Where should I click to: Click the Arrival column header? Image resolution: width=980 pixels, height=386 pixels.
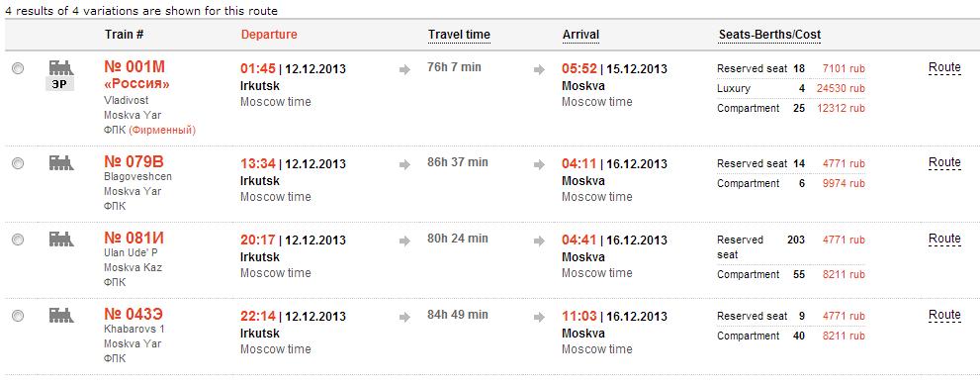[581, 35]
